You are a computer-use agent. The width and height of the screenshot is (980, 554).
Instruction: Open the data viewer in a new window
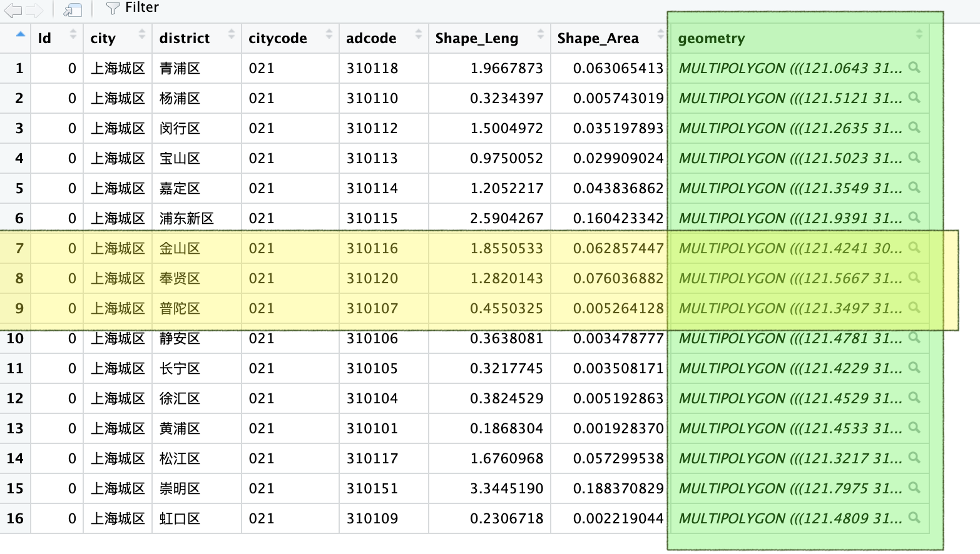pyautogui.click(x=73, y=9)
